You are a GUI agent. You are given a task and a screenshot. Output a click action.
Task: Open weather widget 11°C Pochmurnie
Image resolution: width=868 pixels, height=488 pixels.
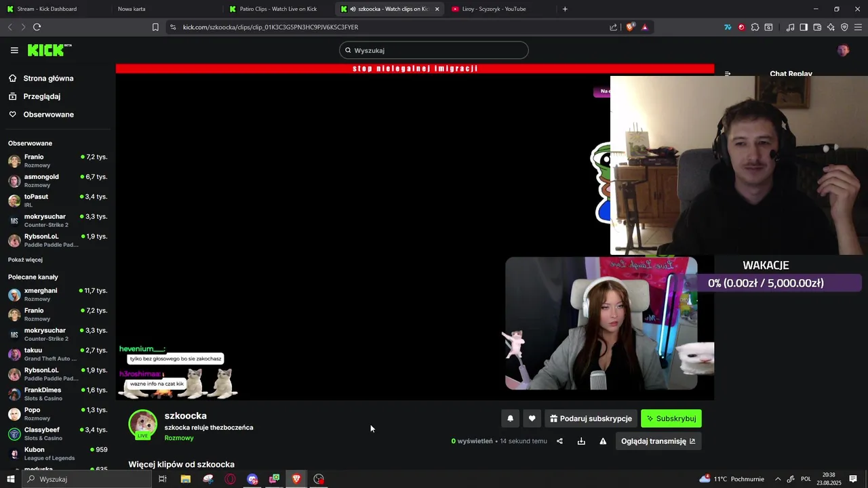(732, 479)
